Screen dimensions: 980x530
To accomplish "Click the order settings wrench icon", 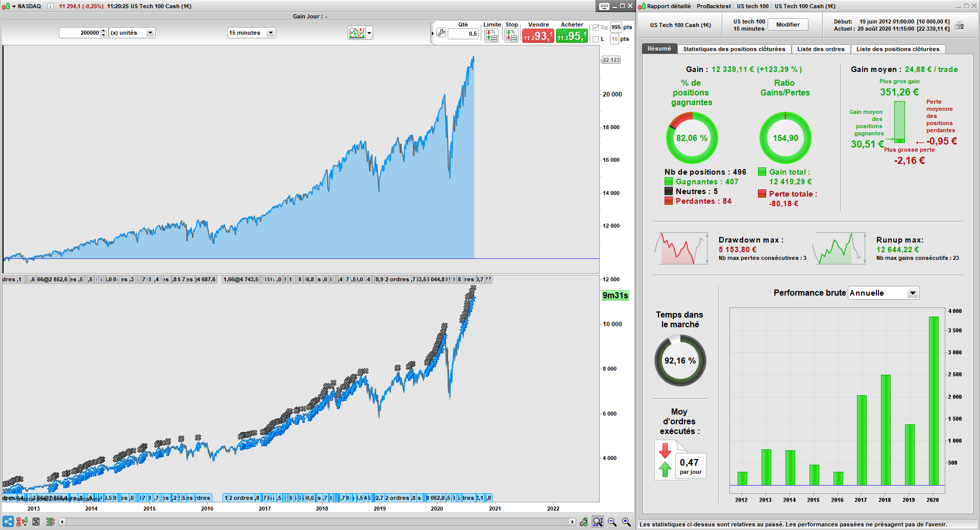I will tap(441, 33).
